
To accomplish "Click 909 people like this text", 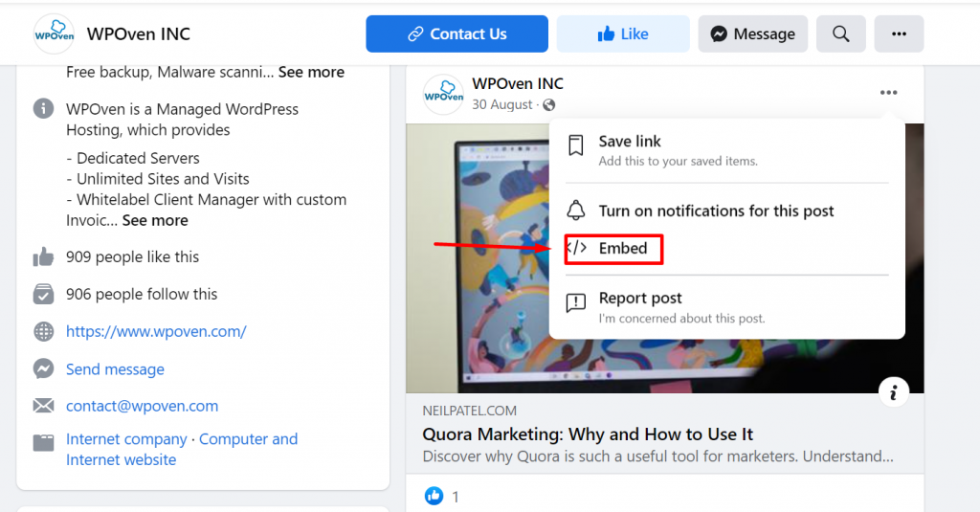I will tap(132, 256).
